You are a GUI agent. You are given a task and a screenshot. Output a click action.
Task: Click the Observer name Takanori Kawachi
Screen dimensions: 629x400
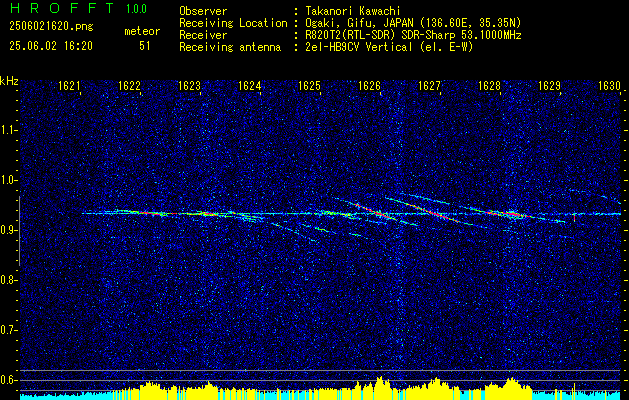354,11
